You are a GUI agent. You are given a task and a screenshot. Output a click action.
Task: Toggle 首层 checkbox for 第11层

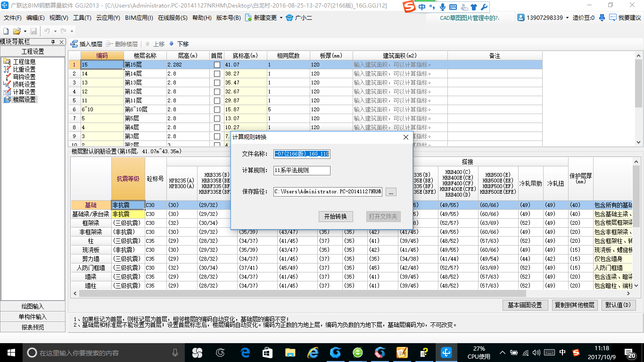(x=217, y=100)
